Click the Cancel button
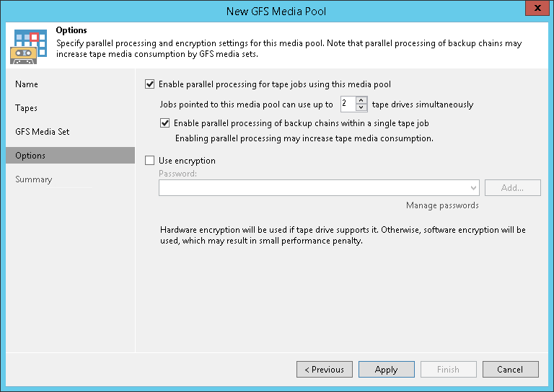554x392 pixels. (x=510, y=370)
